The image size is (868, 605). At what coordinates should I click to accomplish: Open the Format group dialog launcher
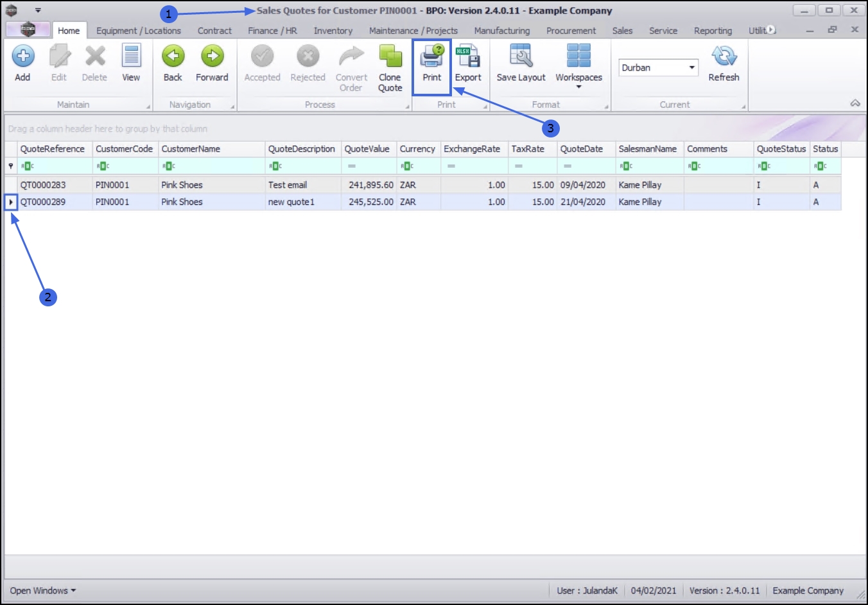[606, 107]
